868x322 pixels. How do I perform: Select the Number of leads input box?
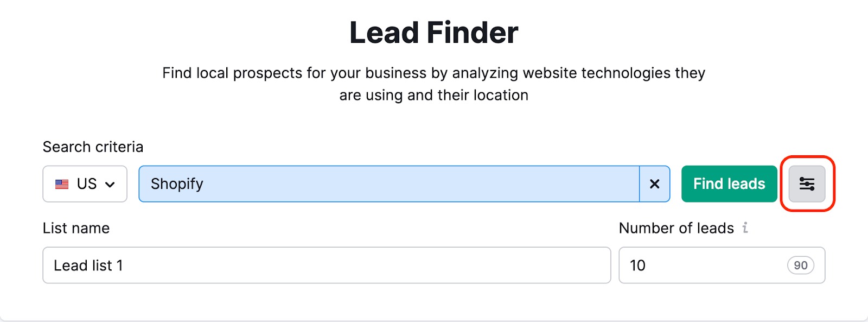coord(722,265)
